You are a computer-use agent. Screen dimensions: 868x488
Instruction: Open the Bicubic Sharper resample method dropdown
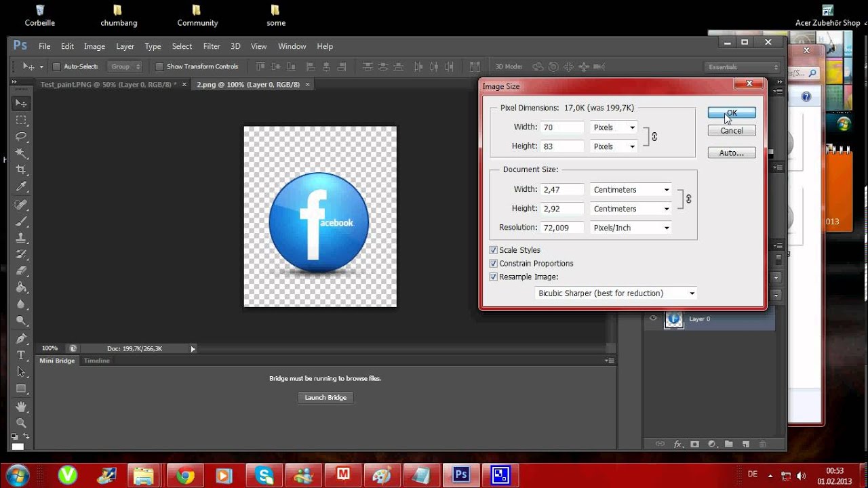point(616,293)
